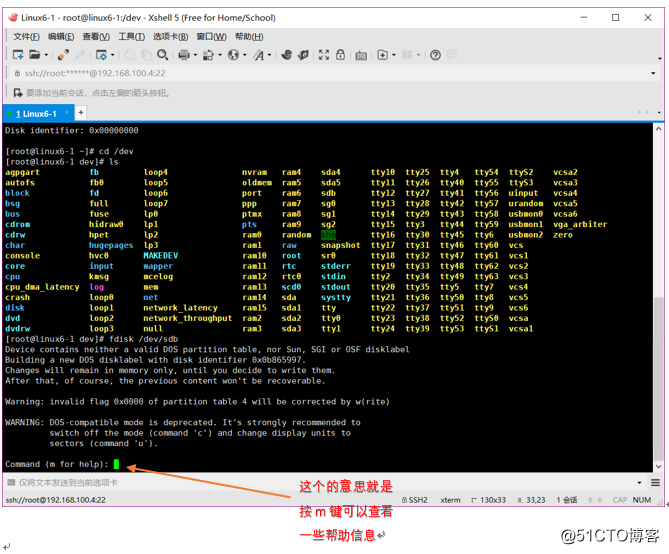Open the compose bar target dropdown

tap(639, 483)
